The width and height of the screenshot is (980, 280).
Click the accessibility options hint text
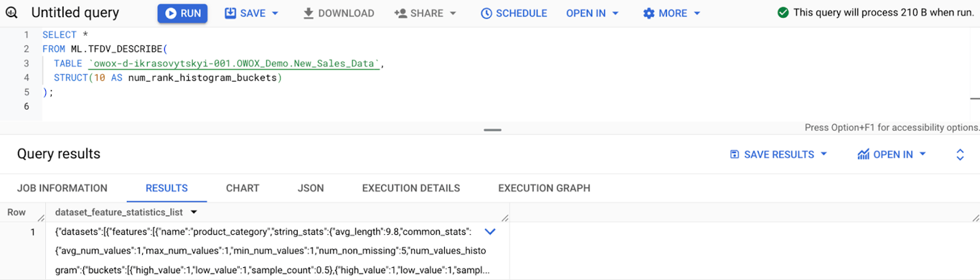892,128
